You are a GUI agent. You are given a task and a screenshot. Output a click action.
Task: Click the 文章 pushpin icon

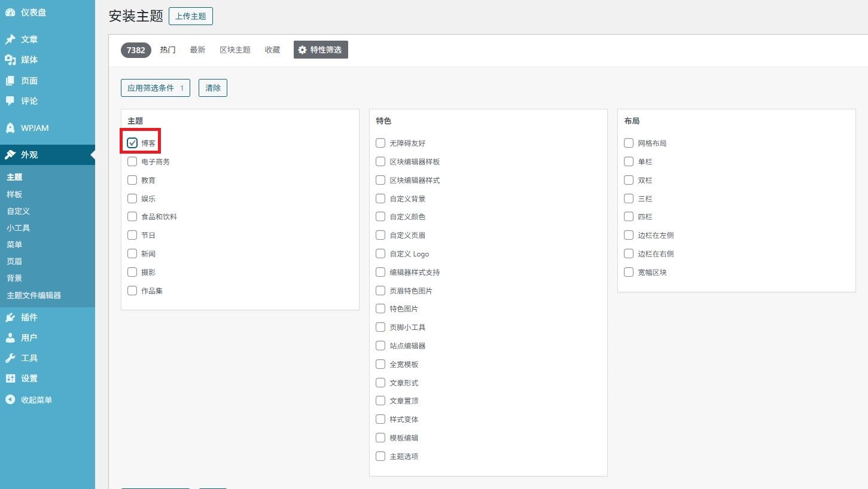[10, 39]
